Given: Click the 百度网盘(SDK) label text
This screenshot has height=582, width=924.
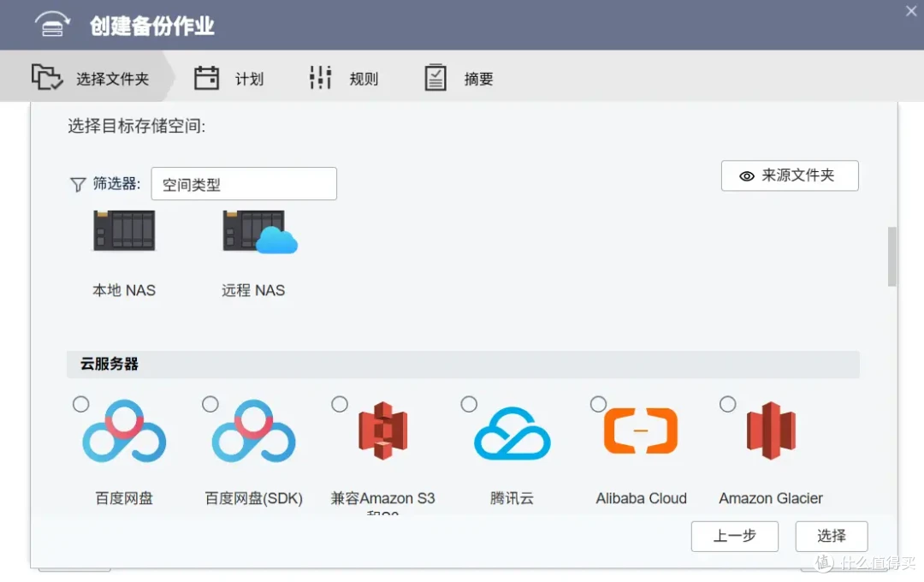Looking at the screenshot, I should click(x=254, y=498).
